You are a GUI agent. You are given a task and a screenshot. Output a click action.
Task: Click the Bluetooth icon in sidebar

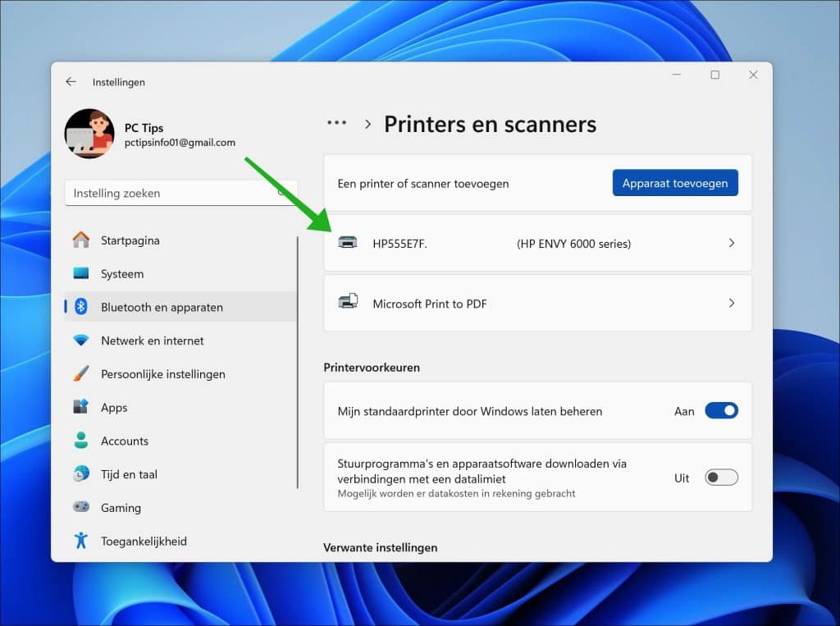click(x=81, y=307)
